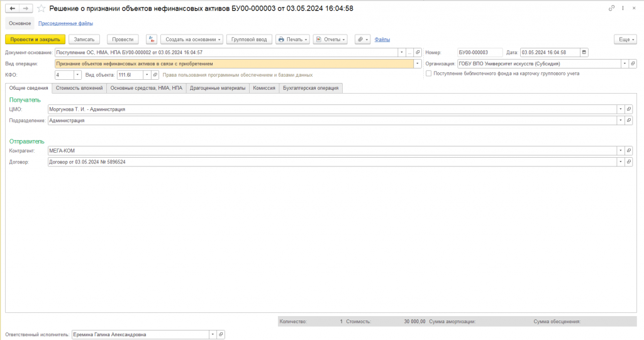Open the Файлы link in toolbar
644x340 pixels.
click(x=382, y=40)
